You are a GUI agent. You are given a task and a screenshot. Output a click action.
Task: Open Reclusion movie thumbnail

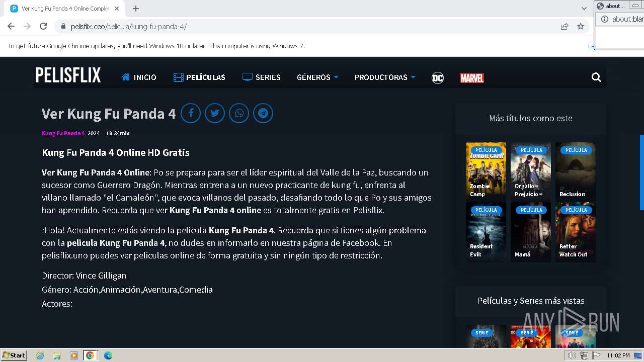click(576, 171)
